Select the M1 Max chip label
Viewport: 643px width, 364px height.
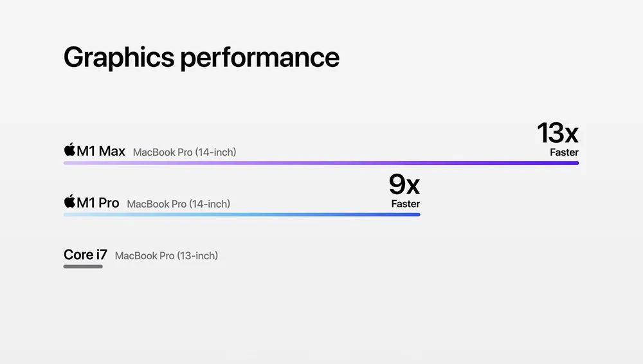coord(101,151)
